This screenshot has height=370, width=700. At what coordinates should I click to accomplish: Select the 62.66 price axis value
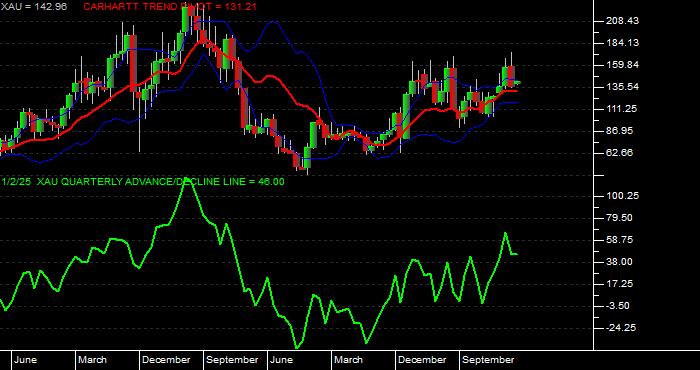tap(620, 153)
